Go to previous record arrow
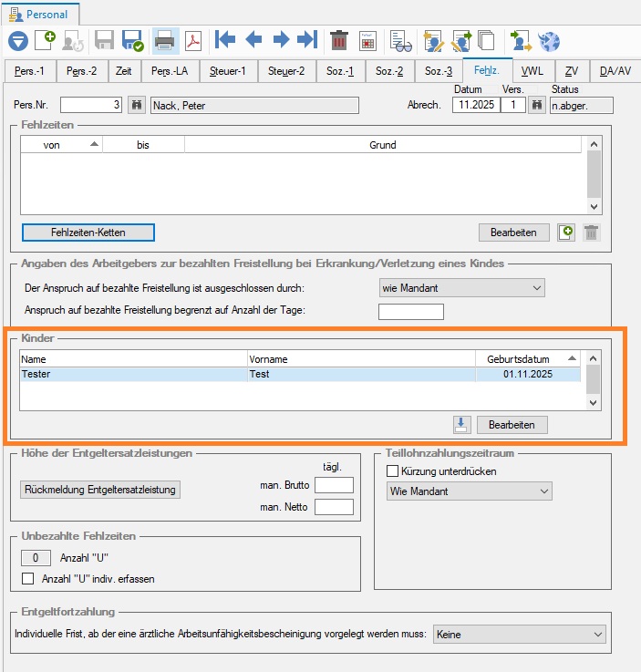The width and height of the screenshot is (641, 672). point(253,40)
